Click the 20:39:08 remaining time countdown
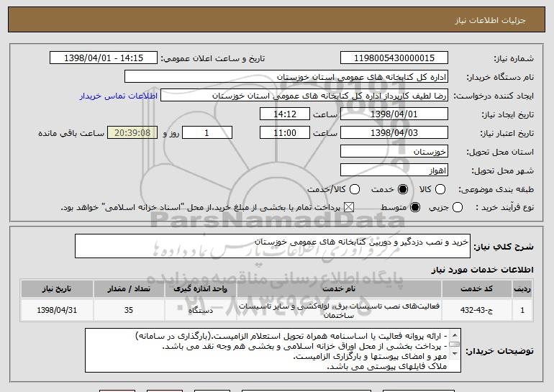This screenshot has height=392, width=554. pos(132,133)
